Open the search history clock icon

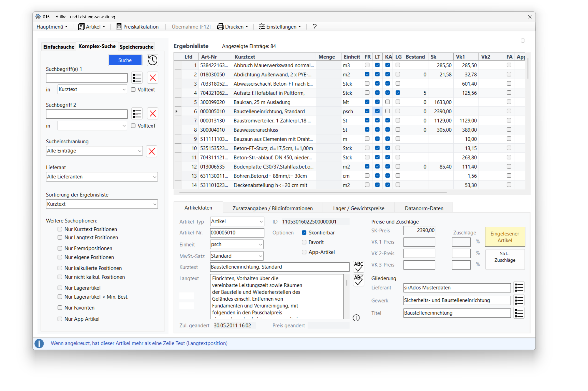(x=153, y=60)
